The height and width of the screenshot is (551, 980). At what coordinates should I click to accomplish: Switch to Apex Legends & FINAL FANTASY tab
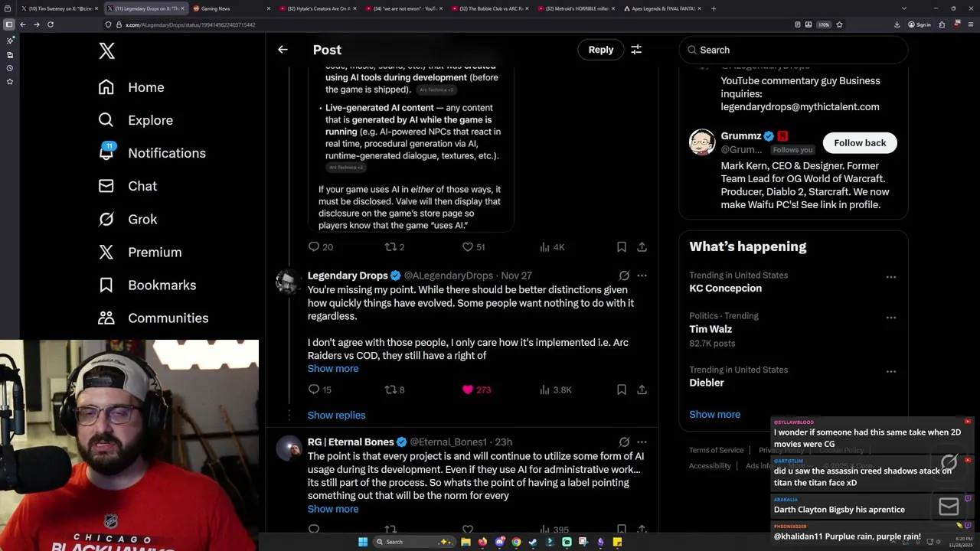661,8
